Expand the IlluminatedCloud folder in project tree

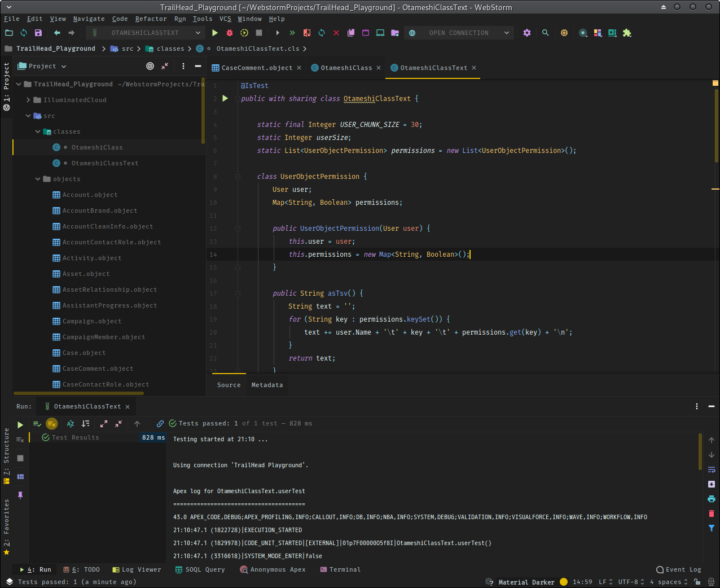(28, 100)
